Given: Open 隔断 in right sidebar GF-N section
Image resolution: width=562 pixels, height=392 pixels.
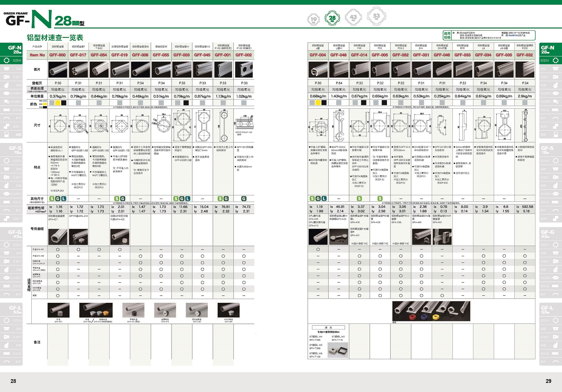Looking at the screenshot, I should (551, 135).
